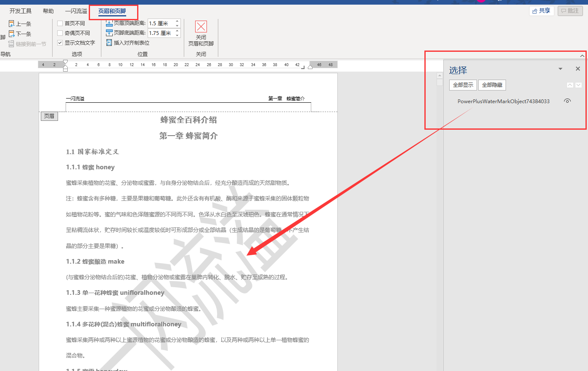588x371 pixels.
Task: Click the right indent marker on ruler
Action: [x=310, y=67]
